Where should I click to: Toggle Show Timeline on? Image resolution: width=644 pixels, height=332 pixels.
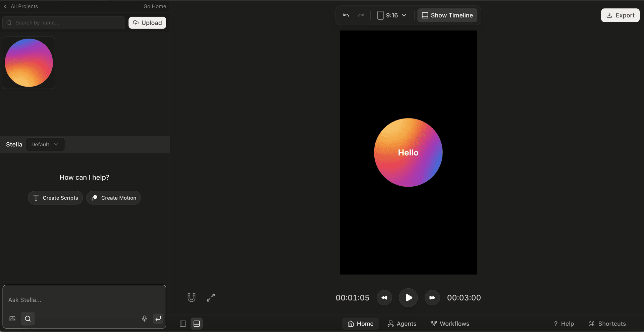click(x=447, y=15)
